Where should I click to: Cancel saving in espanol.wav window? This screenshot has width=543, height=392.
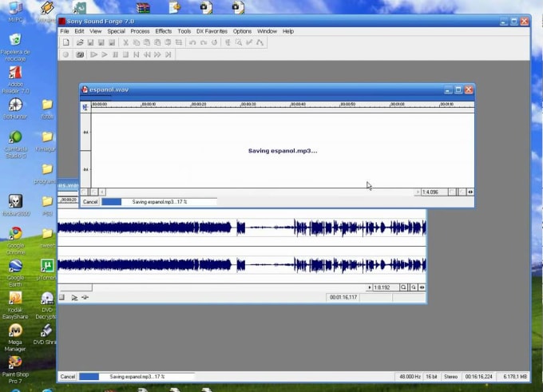point(90,202)
